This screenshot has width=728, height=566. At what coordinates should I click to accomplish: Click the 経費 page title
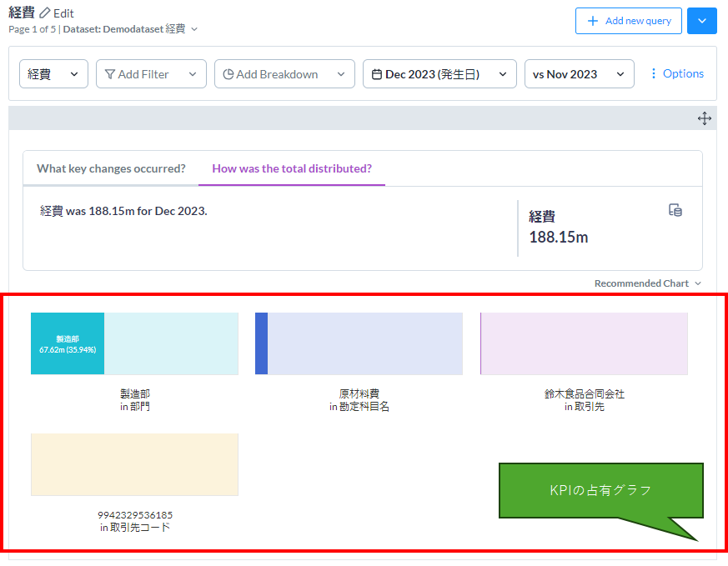22,13
